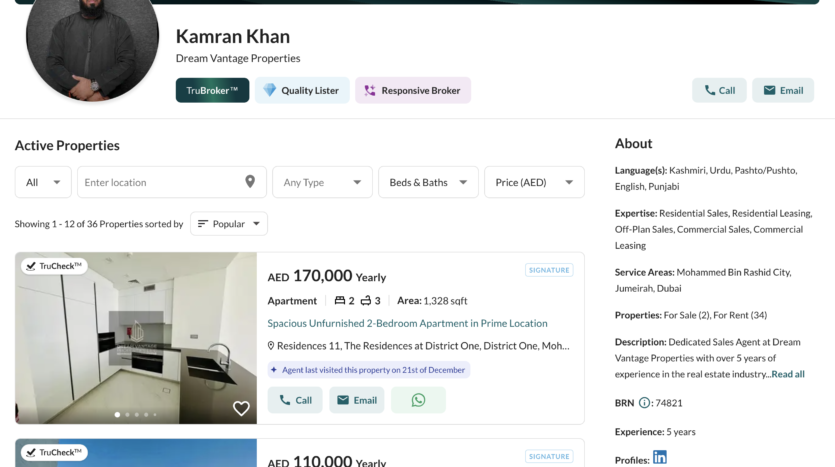Click the BRN info icon
Image resolution: width=835 pixels, height=467 pixels.
pyautogui.click(x=644, y=403)
